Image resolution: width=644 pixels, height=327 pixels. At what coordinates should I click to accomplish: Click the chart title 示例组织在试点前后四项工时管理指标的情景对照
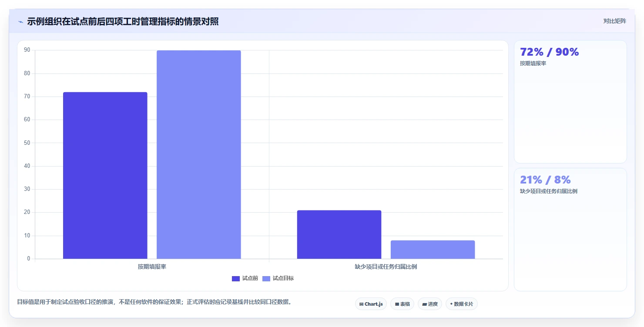[123, 22]
